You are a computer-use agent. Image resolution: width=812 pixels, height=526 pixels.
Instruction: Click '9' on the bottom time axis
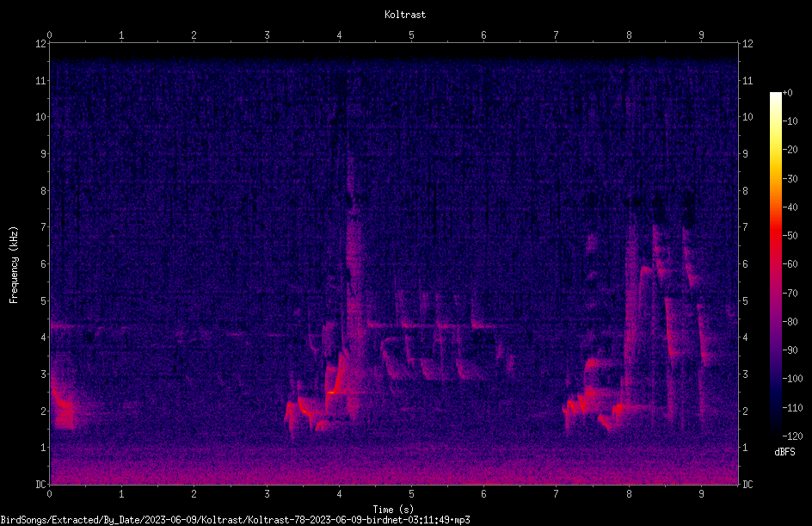[701, 494]
